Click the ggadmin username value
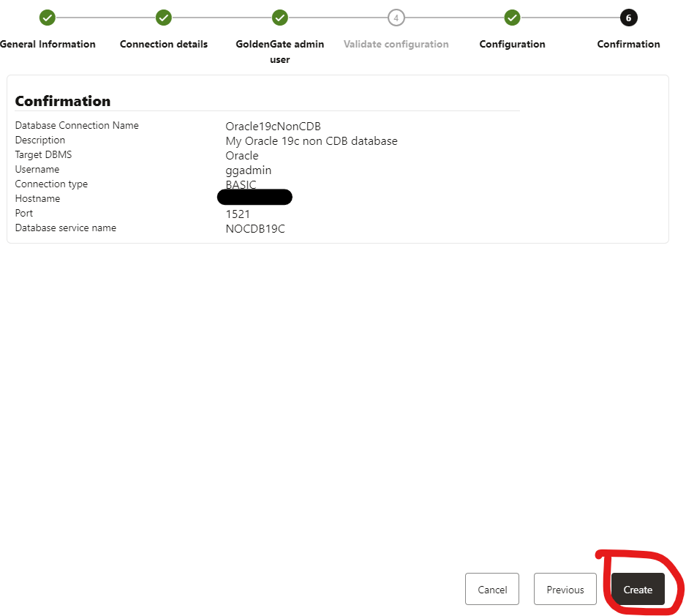This screenshot has width=686, height=616. [248, 170]
